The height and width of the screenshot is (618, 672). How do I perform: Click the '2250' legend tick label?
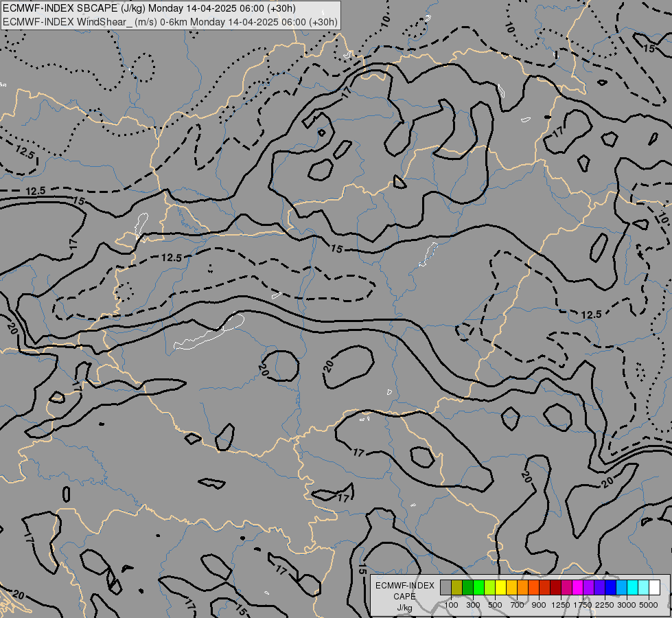pos(605,605)
